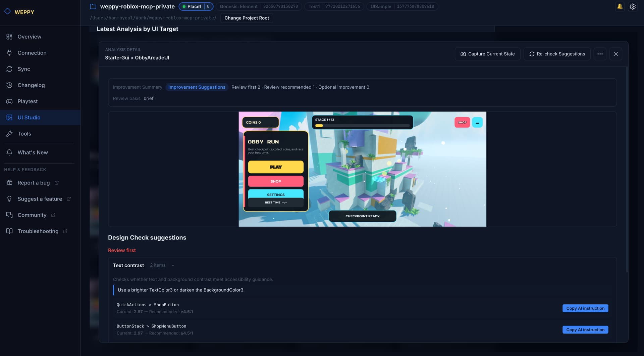Open external link icon beside Suggest a feature
The width and height of the screenshot is (644, 356).
69,199
